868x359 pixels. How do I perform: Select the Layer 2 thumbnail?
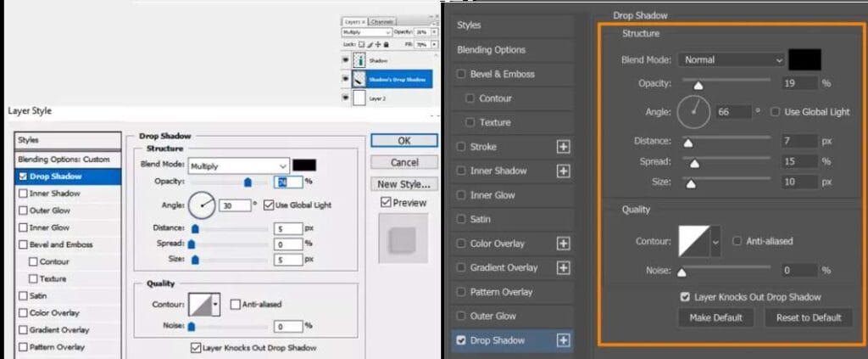pos(359,98)
